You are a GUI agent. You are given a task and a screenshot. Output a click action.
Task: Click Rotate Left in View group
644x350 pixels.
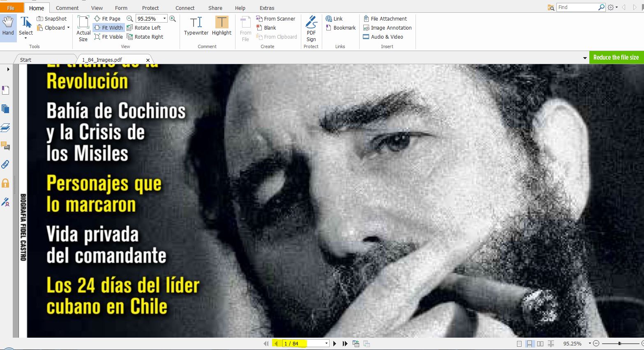coord(144,28)
